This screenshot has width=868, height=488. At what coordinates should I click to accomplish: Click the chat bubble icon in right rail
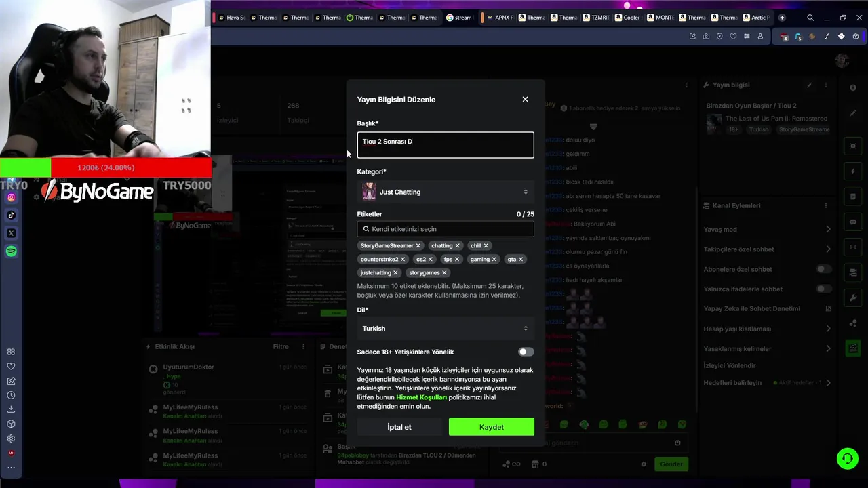click(x=853, y=222)
